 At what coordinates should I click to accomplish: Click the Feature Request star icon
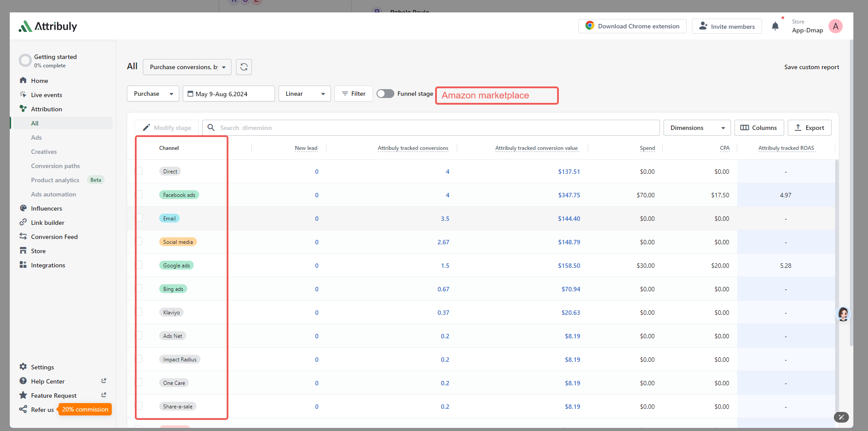pyautogui.click(x=23, y=395)
